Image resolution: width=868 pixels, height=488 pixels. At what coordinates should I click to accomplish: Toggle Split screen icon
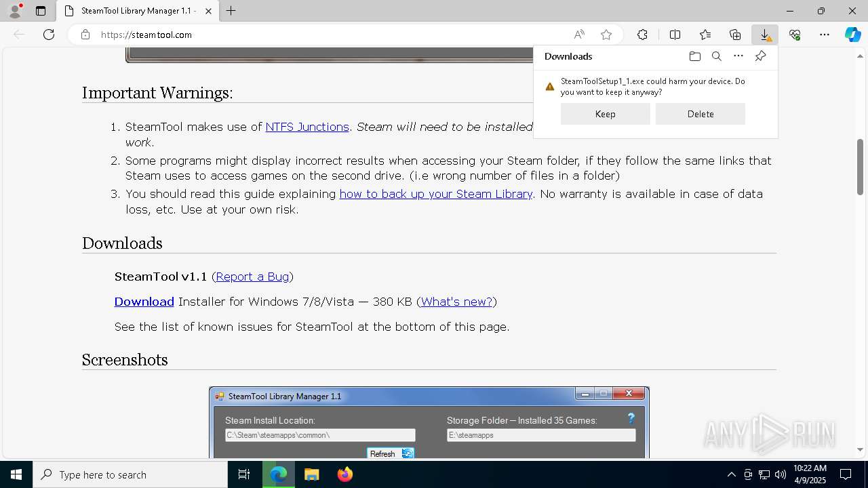pyautogui.click(x=675, y=35)
